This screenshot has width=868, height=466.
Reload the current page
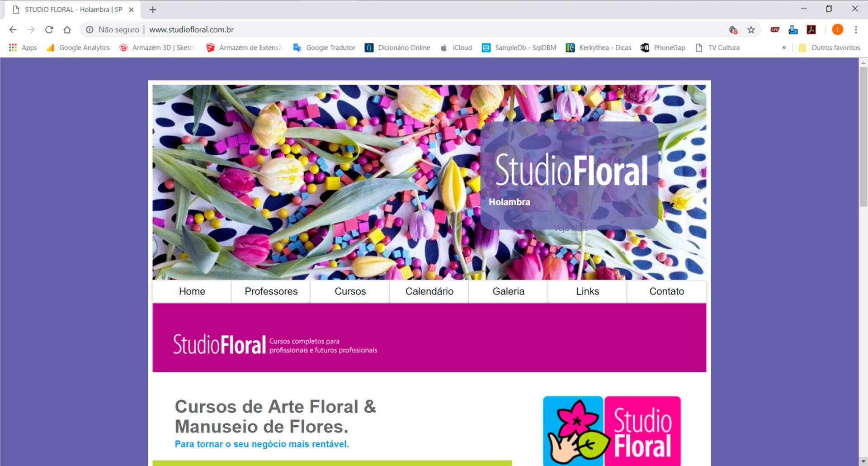[49, 30]
